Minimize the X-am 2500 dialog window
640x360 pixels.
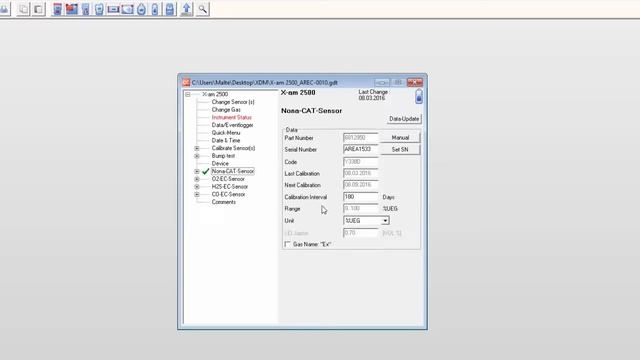[382, 82]
